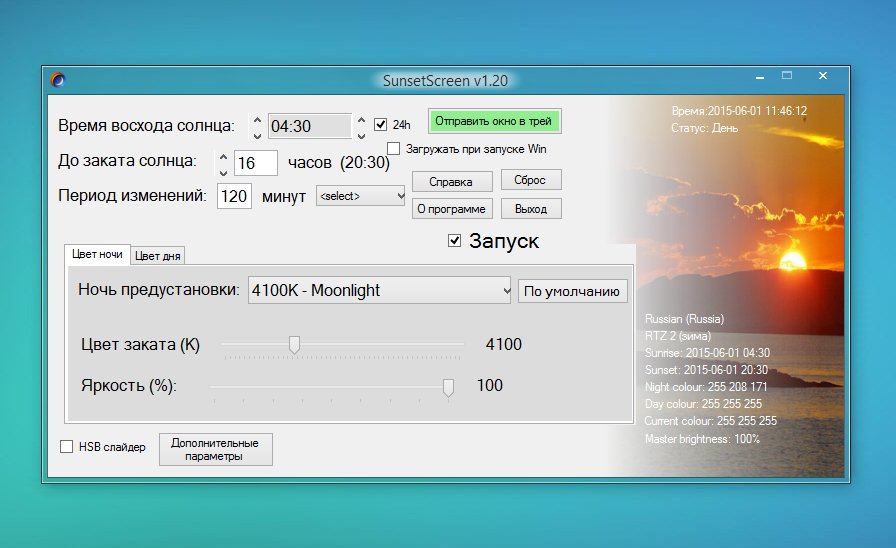
Task: Open the О программе about button
Action: pos(451,209)
